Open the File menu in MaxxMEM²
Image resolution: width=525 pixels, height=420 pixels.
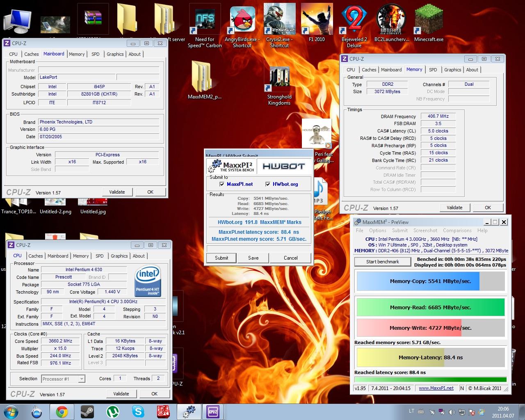pos(360,231)
